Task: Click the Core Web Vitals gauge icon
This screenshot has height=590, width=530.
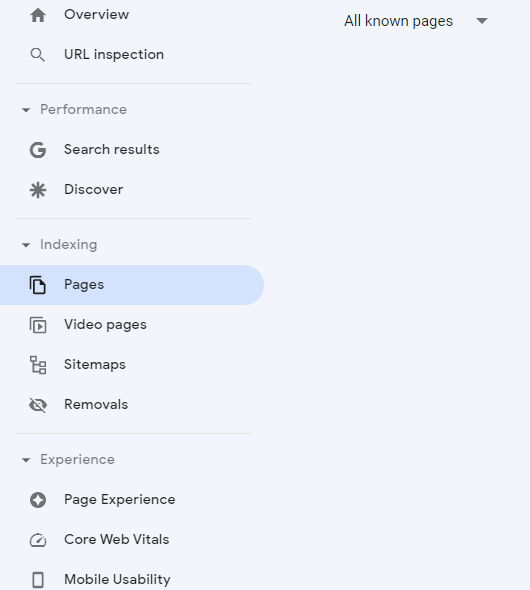Action: [x=38, y=540]
